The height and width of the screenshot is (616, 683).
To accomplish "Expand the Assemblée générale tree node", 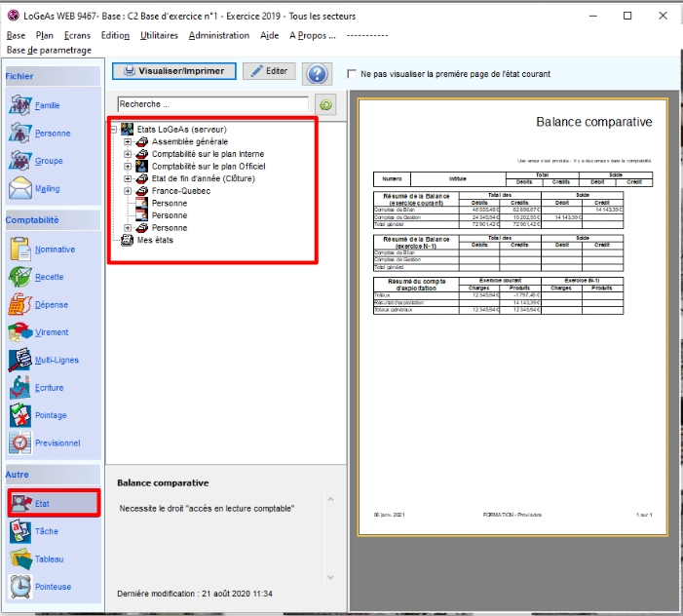I will click(128, 142).
